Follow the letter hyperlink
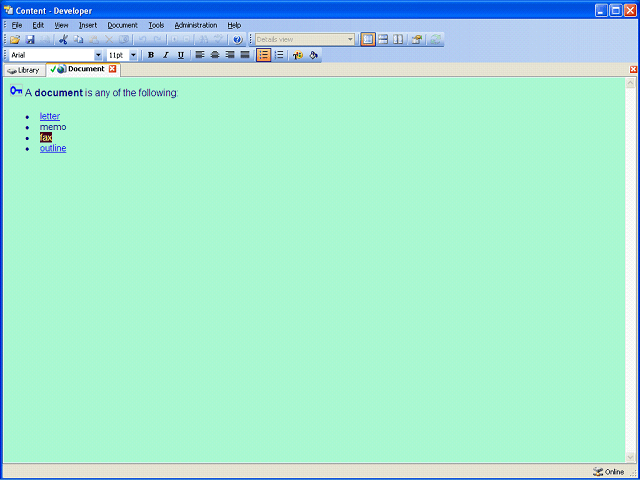Image resolution: width=640 pixels, height=480 pixels. (x=50, y=116)
